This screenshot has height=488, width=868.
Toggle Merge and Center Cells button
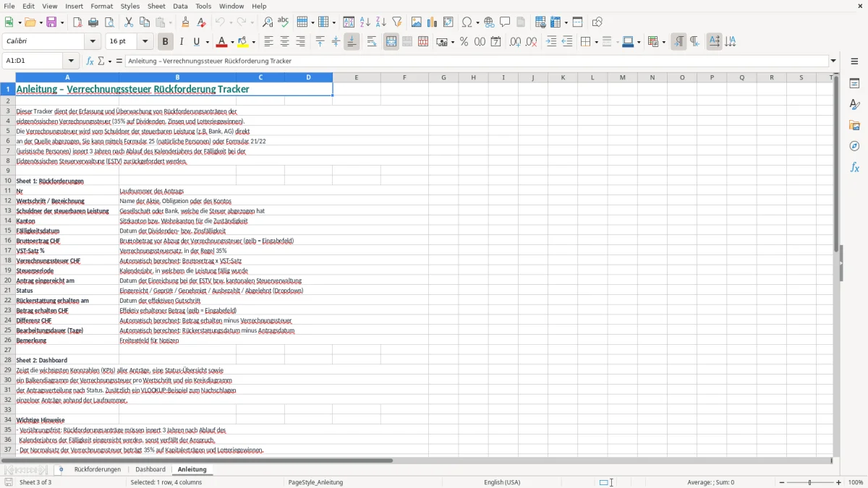click(x=391, y=42)
